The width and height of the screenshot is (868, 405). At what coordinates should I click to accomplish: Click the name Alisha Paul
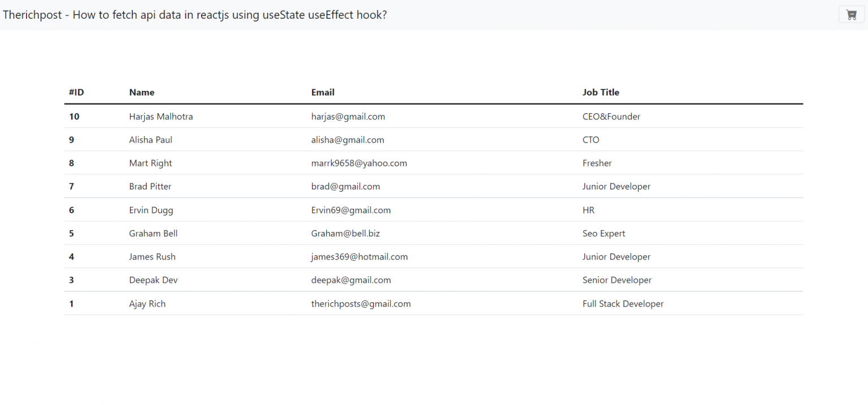click(151, 140)
